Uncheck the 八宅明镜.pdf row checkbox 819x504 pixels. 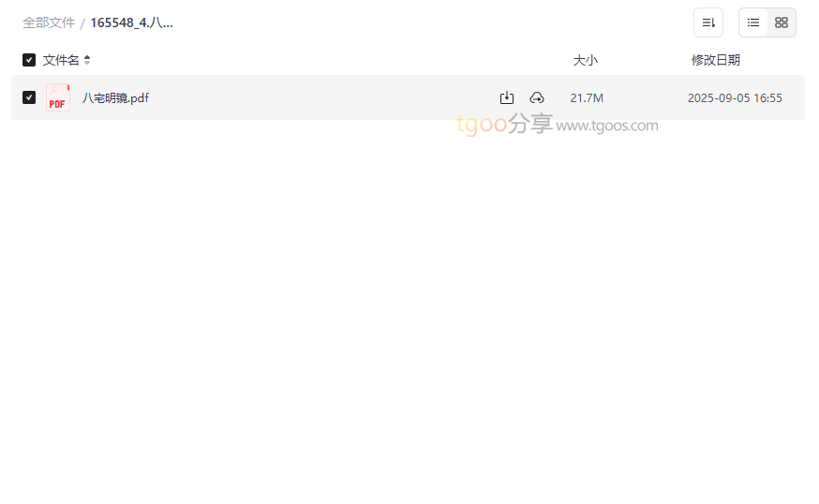[x=29, y=97]
